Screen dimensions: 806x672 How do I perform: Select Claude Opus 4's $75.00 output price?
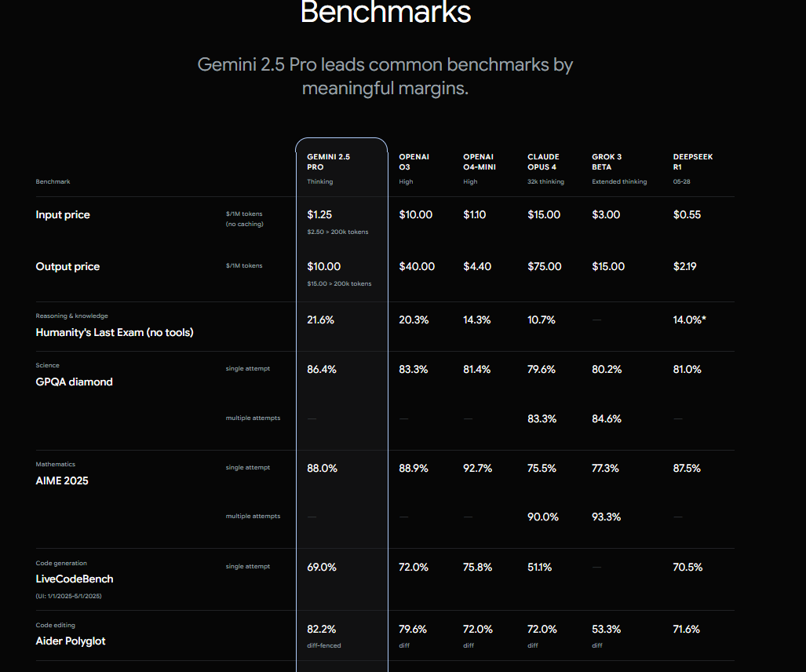coord(545,266)
